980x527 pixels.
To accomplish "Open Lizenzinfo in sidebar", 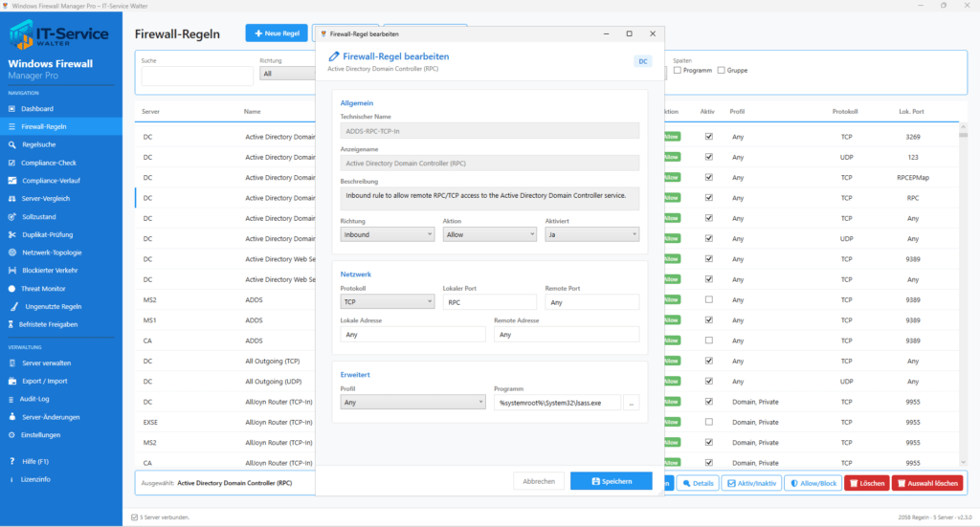I will [x=35, y=479].
